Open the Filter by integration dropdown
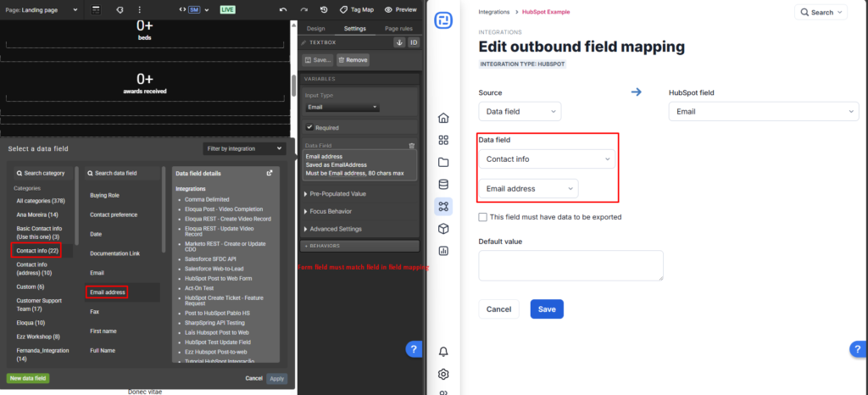The width and height of the screenshot is (868, 395). pyautogui.click(x=244, y=148)
